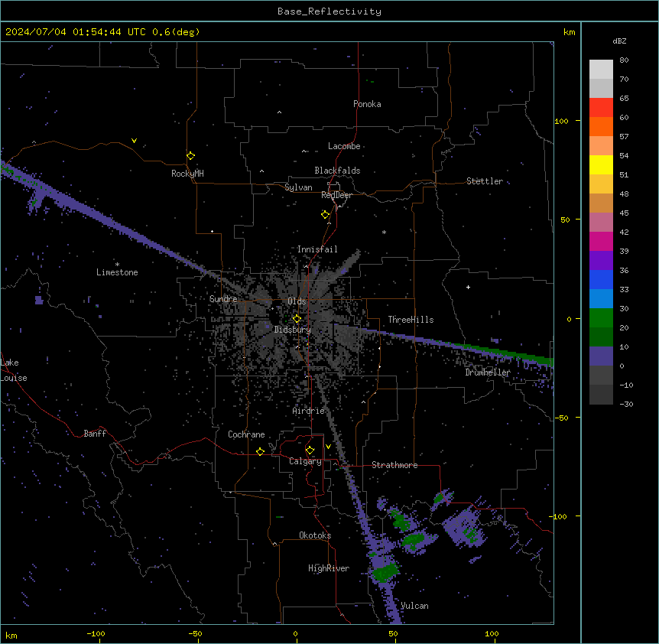Click the Innisfail town label

point(317,249)
